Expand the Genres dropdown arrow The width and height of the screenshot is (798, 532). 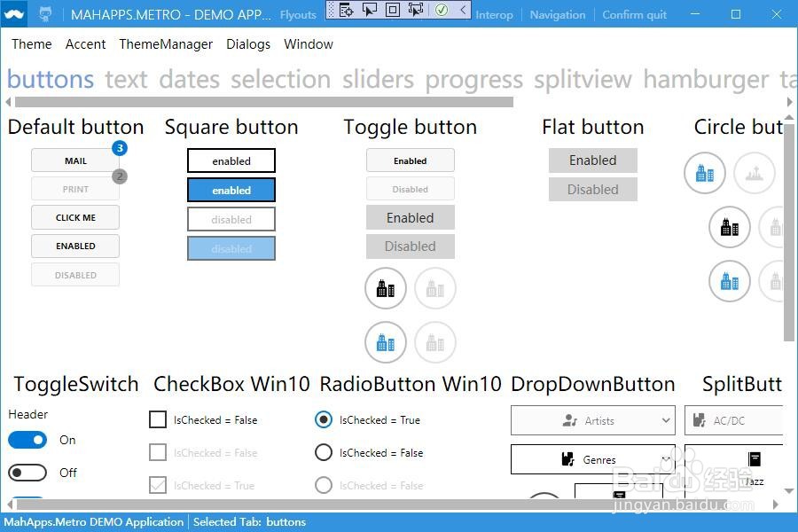pyautogui.click(x=666, y=459)
